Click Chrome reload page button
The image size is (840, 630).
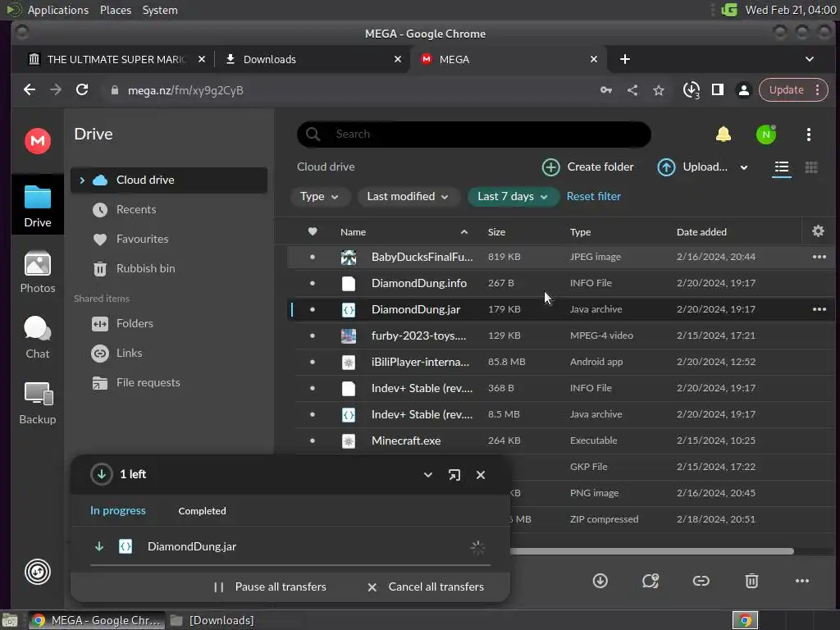pos(82,90)
